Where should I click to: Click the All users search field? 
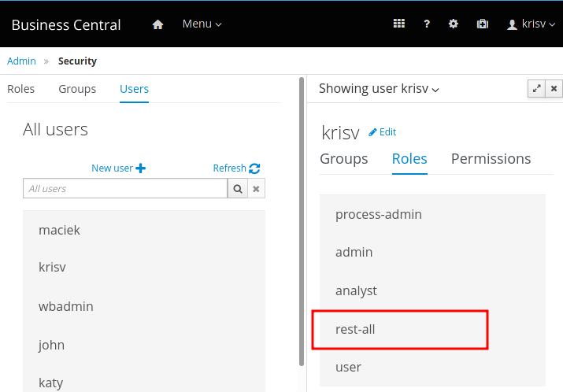[x=125, y=188]
